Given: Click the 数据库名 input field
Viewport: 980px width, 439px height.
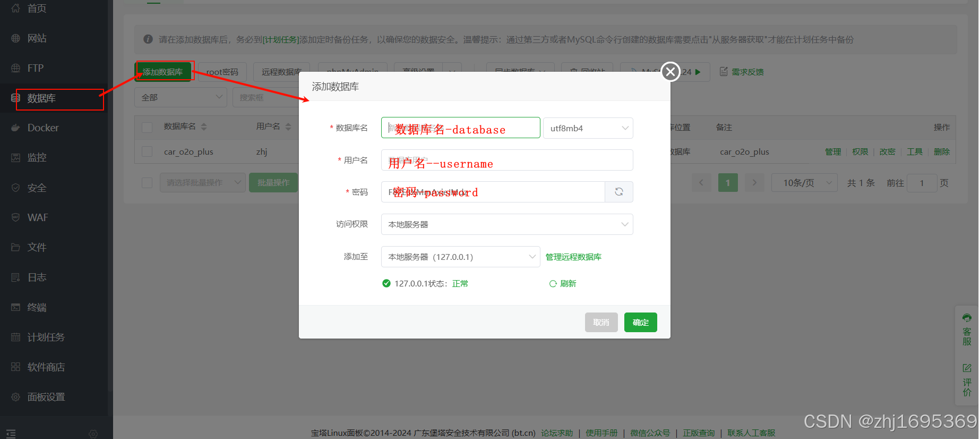Looking at the screenshot, I should coord(461,128).
